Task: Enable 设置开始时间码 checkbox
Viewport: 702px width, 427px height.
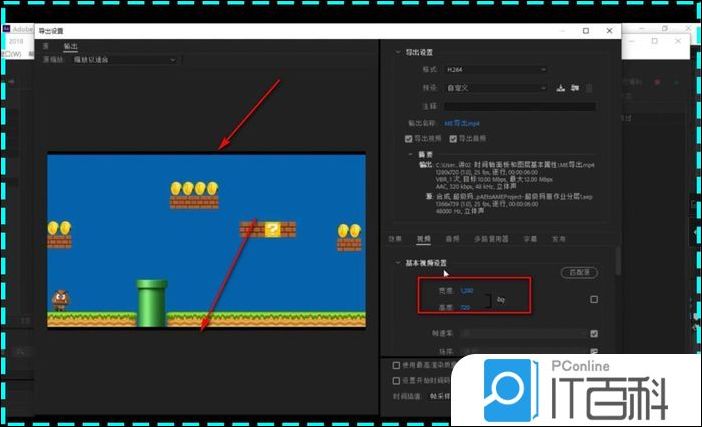Action: pos(396,380)
